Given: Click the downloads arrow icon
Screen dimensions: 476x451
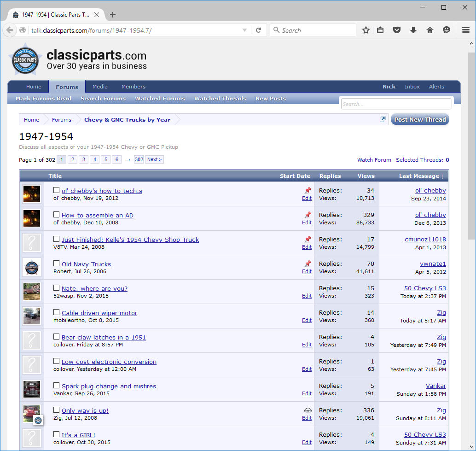Looking at the screenshot, I should [413, 30].
